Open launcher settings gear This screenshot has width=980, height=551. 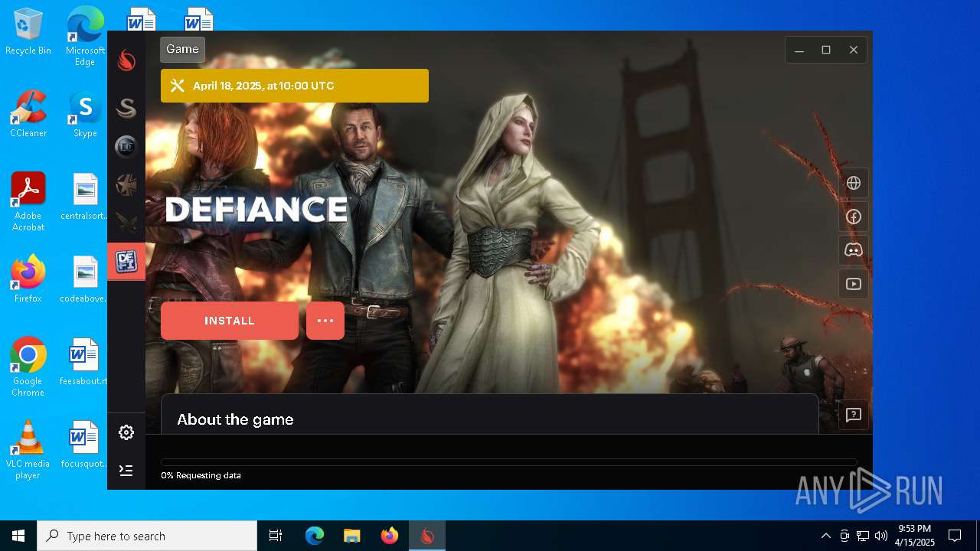(126, 432)
